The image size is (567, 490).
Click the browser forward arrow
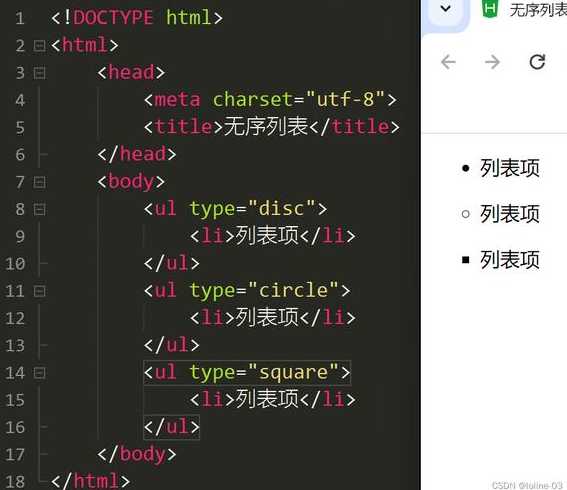[492, 62]
